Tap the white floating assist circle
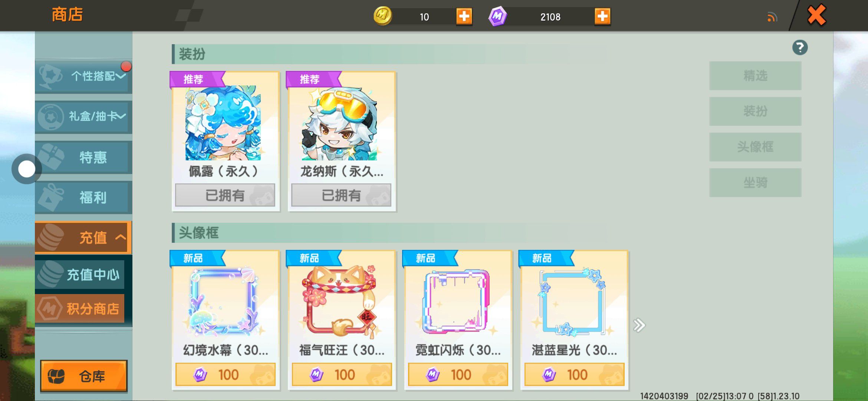This screenshot has height=401, width=868. [26, 169]
